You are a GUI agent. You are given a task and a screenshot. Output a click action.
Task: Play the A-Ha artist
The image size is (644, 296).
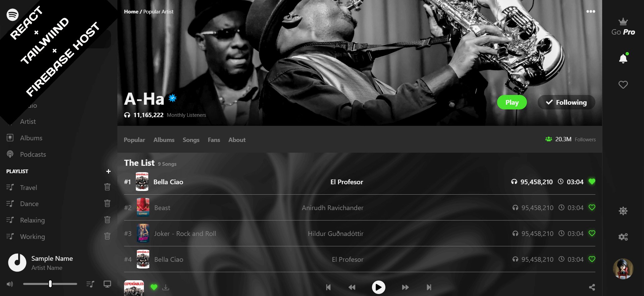pyautogui.click(x=512, y=102)
